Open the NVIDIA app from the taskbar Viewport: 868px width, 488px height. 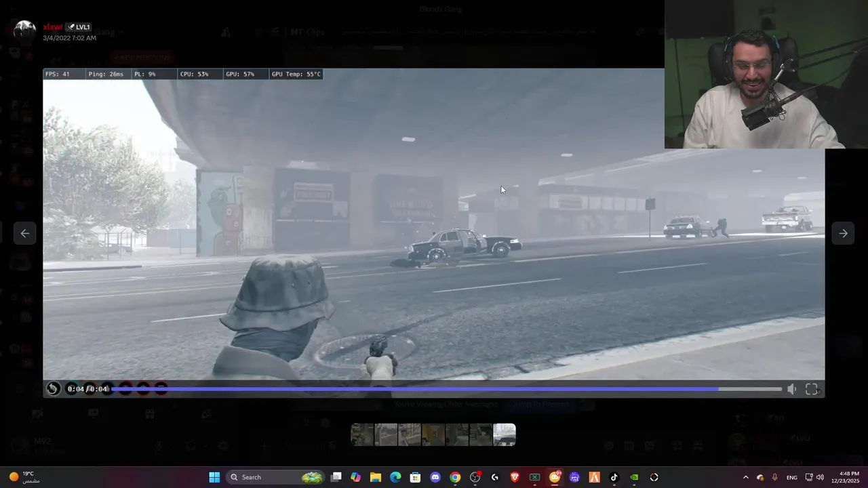634,477
